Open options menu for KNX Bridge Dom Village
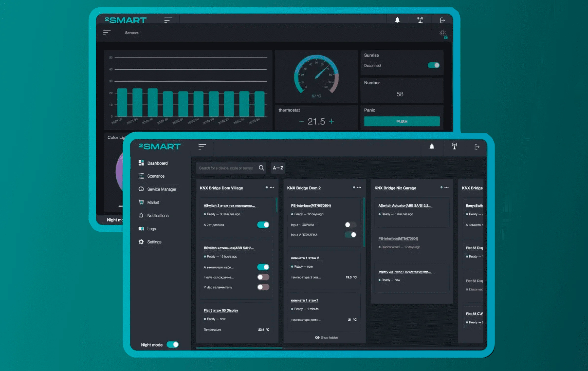This screenshot has width=588, height=371. pos(272,187)
